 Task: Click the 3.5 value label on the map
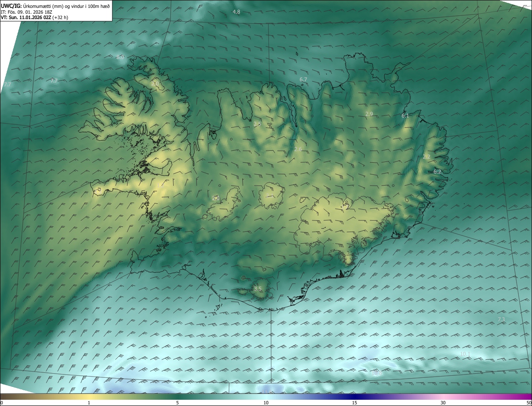(x=258, y=289)
